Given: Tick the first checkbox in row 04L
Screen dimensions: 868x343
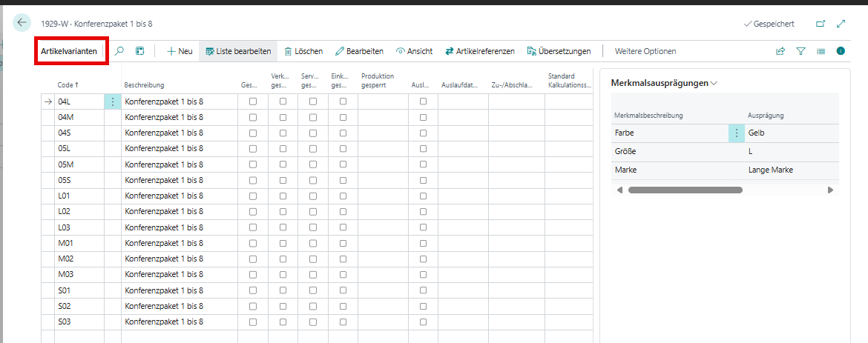Looking at the screenshot, I should pos(253,101).
